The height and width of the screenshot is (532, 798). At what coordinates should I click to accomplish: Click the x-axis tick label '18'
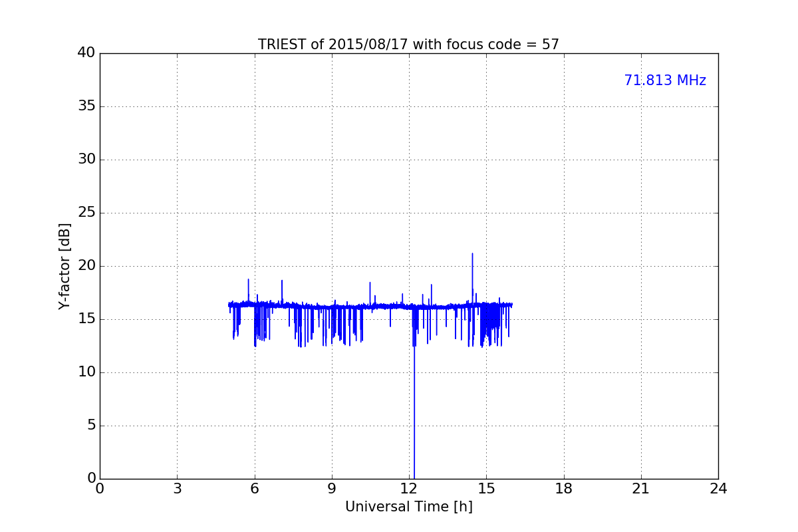(x=564, y=489)
